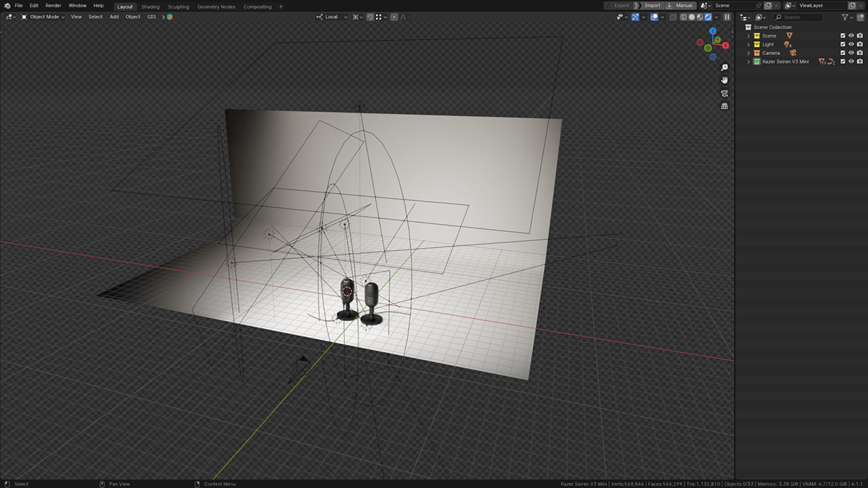Click the zoom magnifier icon in viewport
The height and width of the screenshot is (488, 868).
click(x=725, y=67)
